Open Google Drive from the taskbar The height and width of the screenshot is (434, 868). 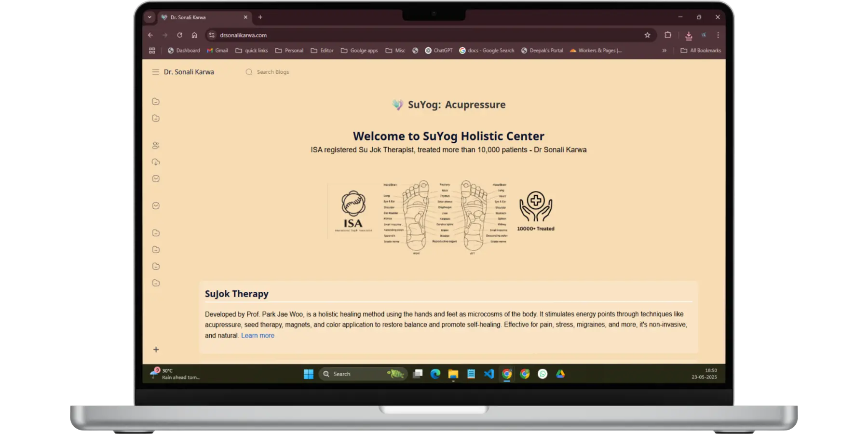pyautogui.click(x=560, y=374)
